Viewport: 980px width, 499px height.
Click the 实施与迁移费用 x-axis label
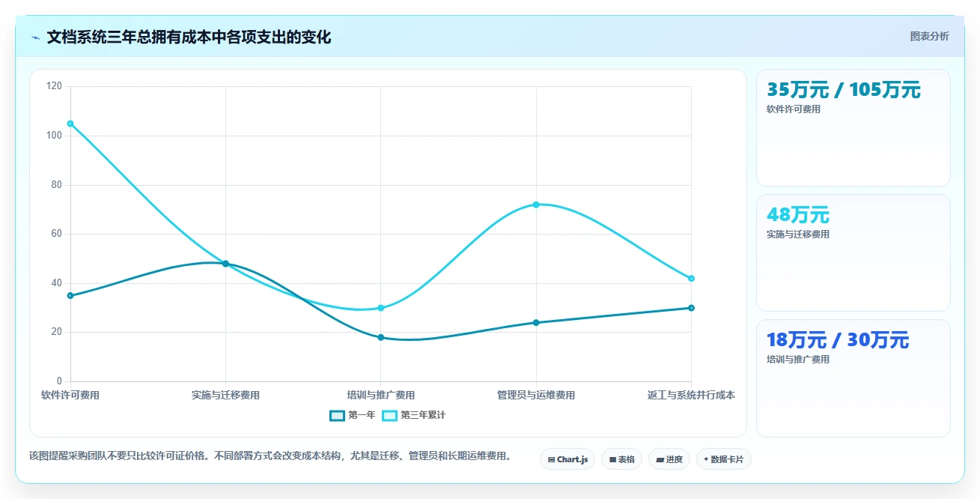click(225, 395)
